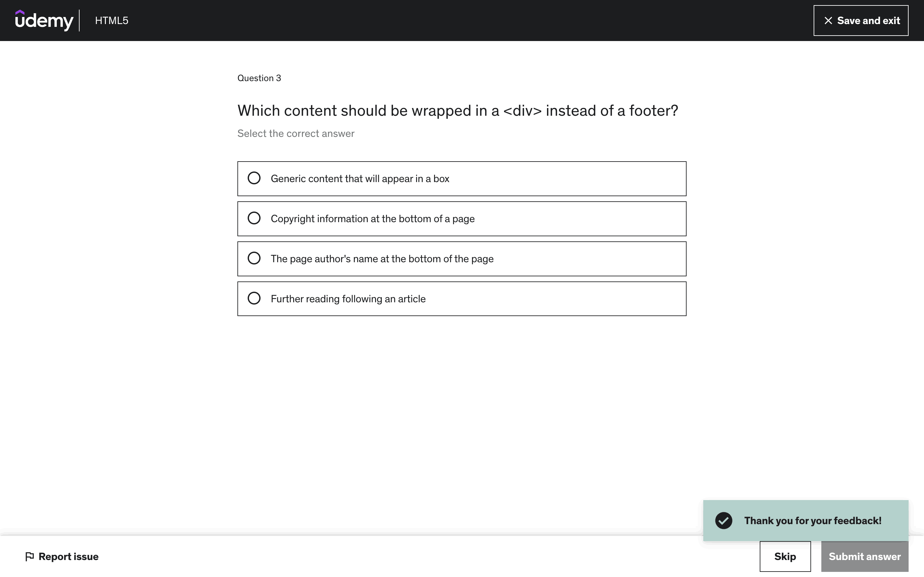Click the Udemy logo
This screenshot has width=924, height=577.
pyautogui.click(x=44, y=21)
